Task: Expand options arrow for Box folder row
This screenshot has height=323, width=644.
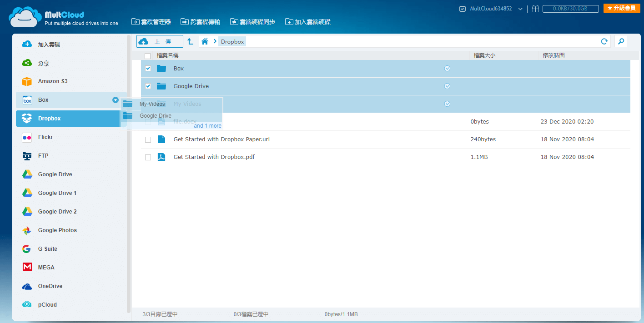Action: (x=447, y=69)
